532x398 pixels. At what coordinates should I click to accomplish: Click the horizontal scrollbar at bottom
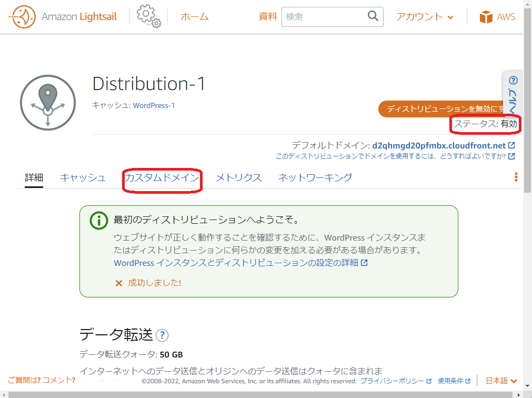[x=260, y=395]
